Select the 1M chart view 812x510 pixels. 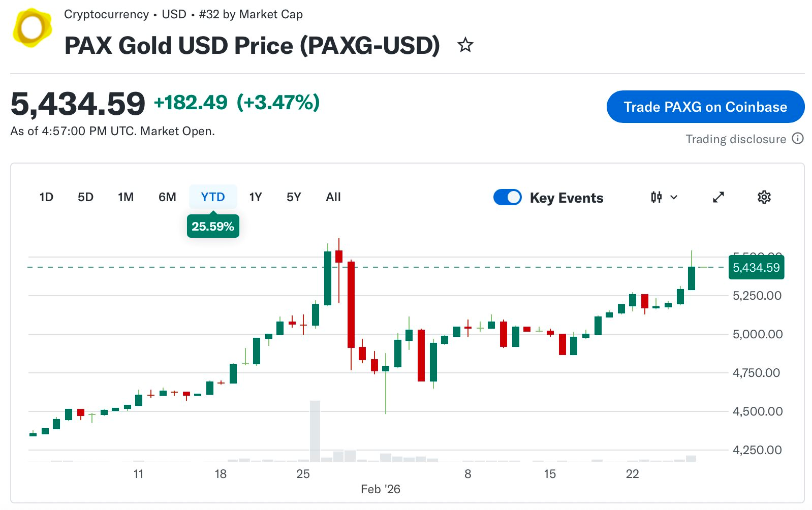(125, 197)
